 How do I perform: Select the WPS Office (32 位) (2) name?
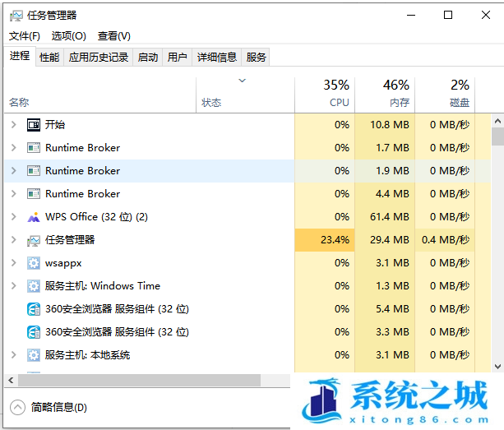(96, 217)
